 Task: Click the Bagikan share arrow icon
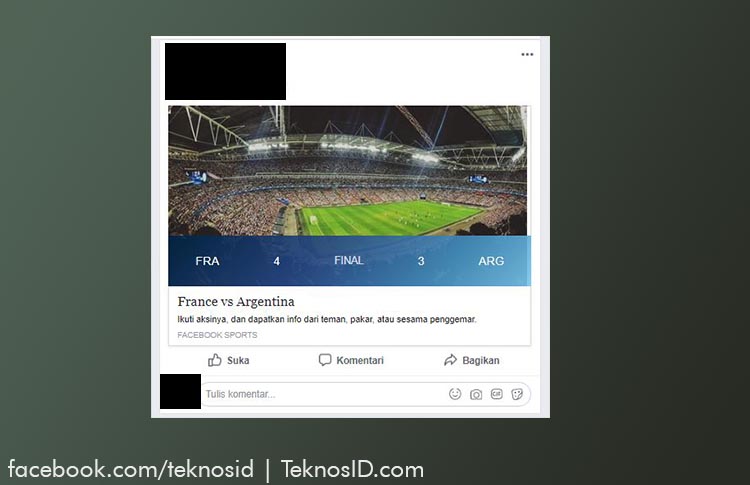tap(451, 360)
